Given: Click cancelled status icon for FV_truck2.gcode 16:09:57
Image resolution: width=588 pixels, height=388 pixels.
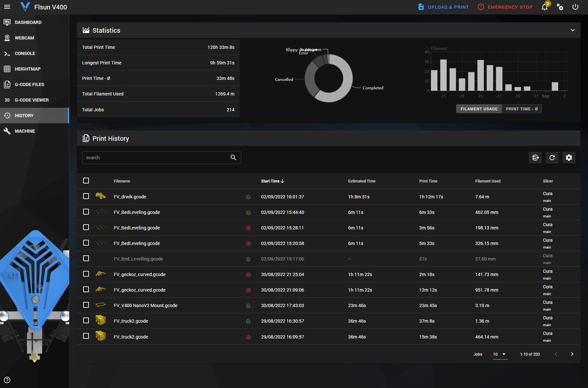Looking at the screenshot, I should [x=248, y=337].
